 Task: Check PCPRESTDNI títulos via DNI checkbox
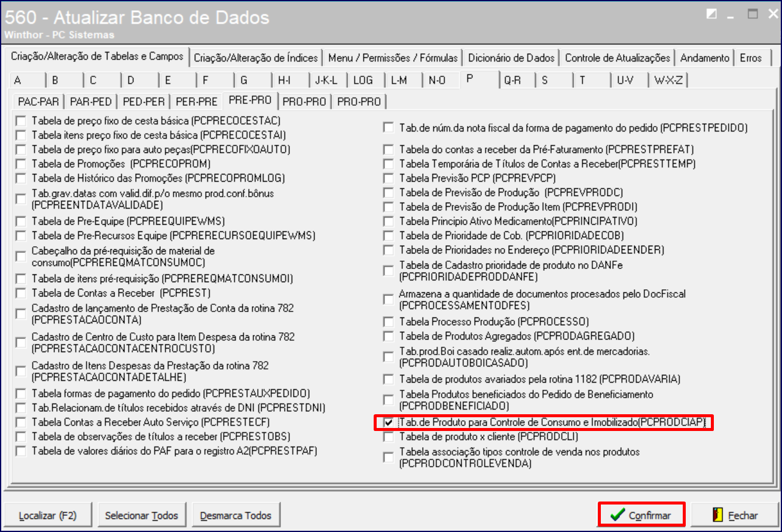[x=22, y=408]
